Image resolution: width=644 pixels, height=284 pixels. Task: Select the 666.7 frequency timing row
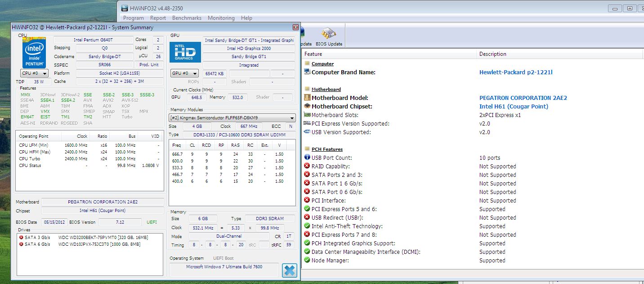coord(232,154)
